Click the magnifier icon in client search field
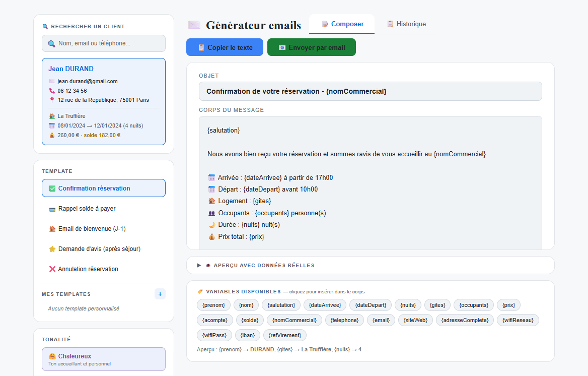This screenshot has height=376, width=588. [52, 43]
